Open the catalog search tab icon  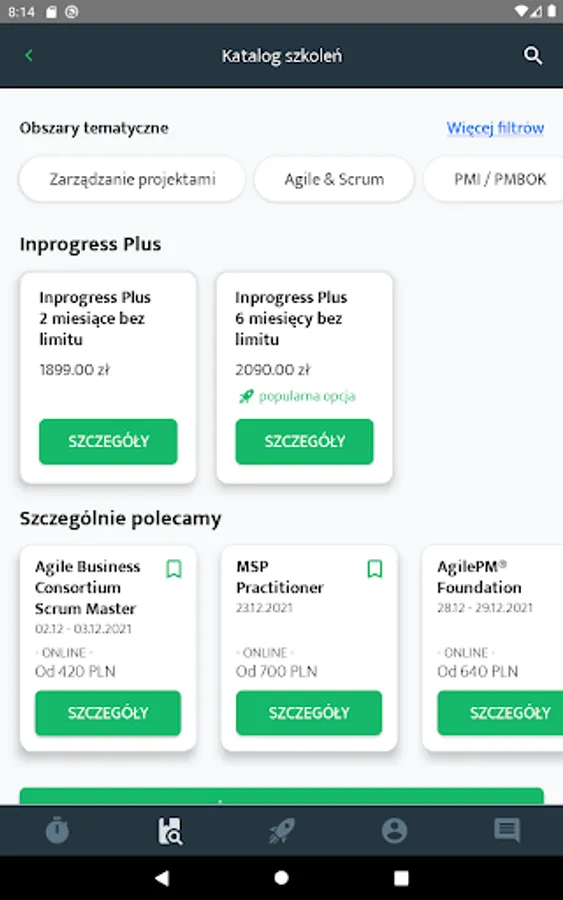point(170,831)
